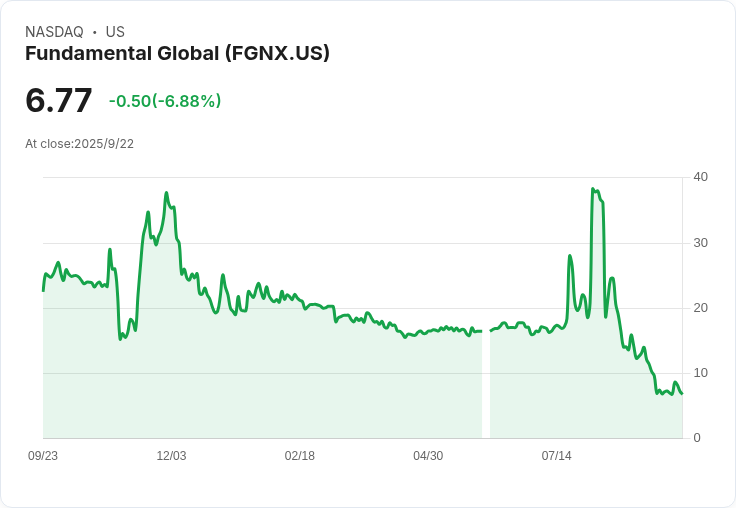Click the NASDAQ exchange label

(54, 32)
